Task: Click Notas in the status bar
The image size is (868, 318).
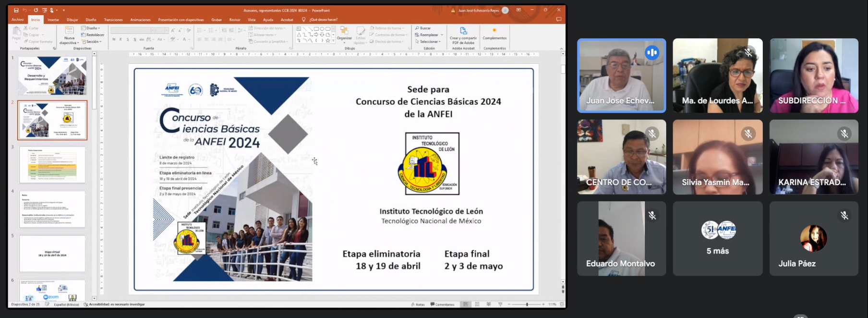Action: 418,305
